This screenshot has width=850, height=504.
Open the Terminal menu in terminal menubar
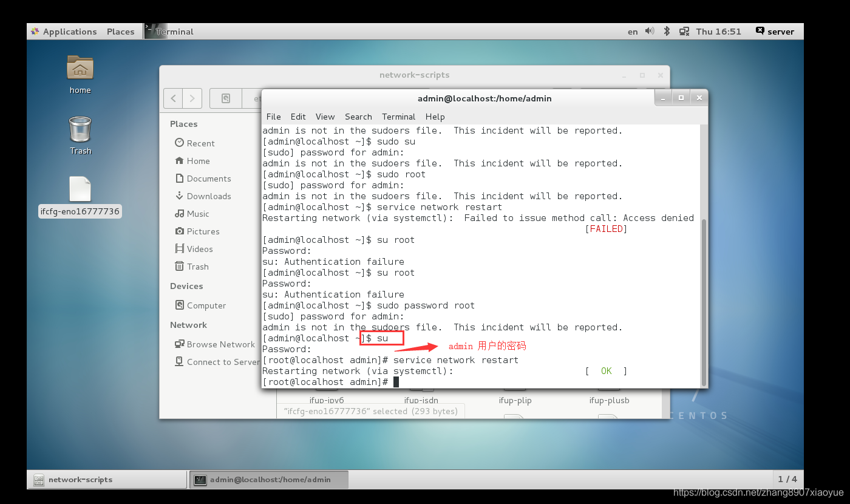pyautogui.click(x=398, y=117)
